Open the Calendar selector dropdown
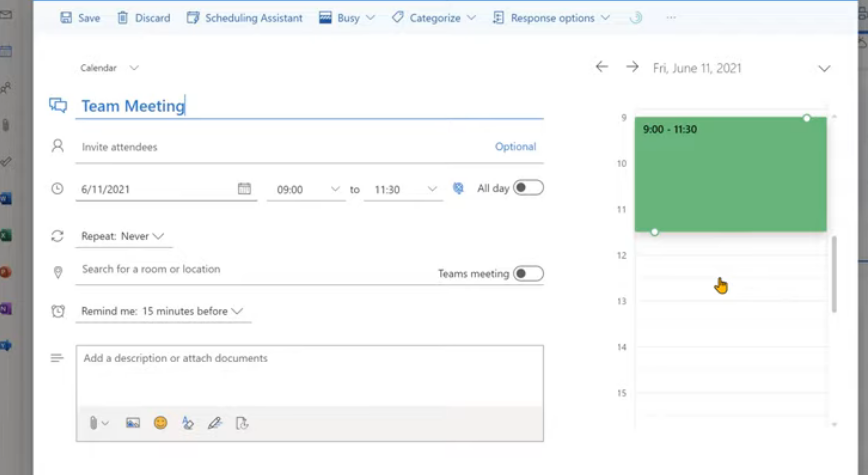The height and width of the screenshot is (475, 868). pyautogui.click(x=109, y=68)
